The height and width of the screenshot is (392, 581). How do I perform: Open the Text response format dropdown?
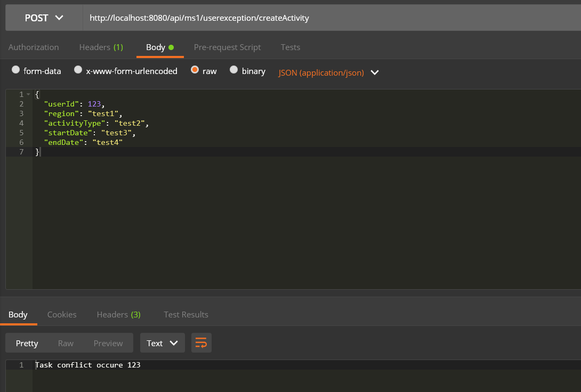(162, 343)
